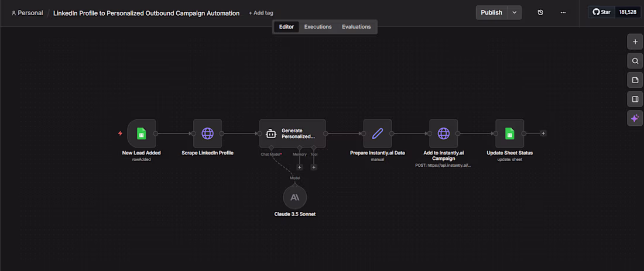
Task: Open the canvas search magnifier
Action: click(635, 61)
